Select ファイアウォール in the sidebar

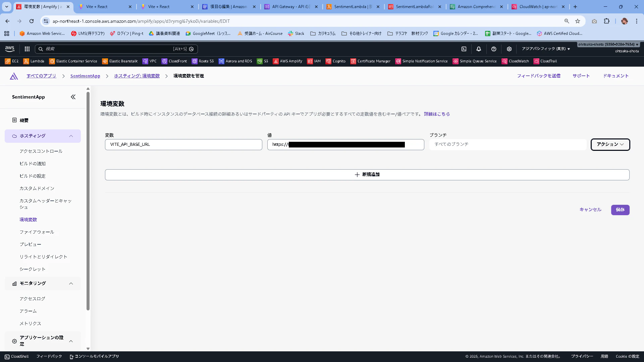point(37,232)
